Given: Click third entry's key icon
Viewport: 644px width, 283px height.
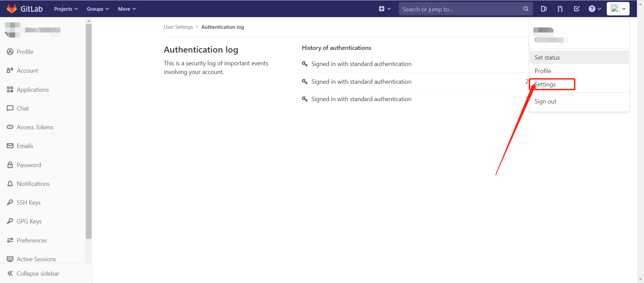Looking at the screenshot, I should [305, 99].
